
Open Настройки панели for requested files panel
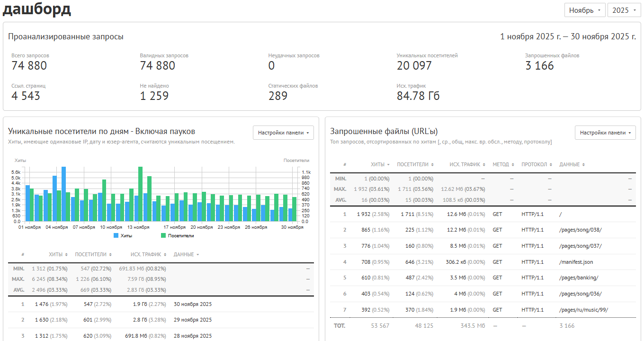tap(605, 133)
